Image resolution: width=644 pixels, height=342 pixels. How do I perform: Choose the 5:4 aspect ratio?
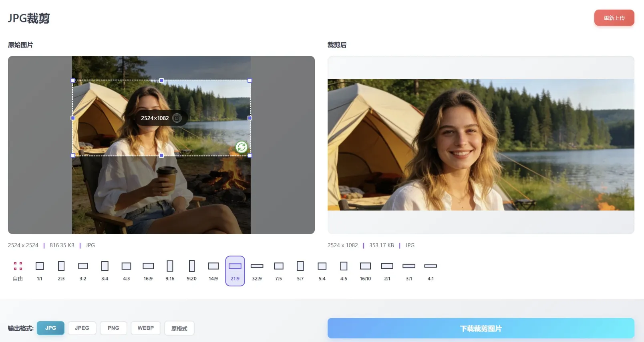[322, 271]
